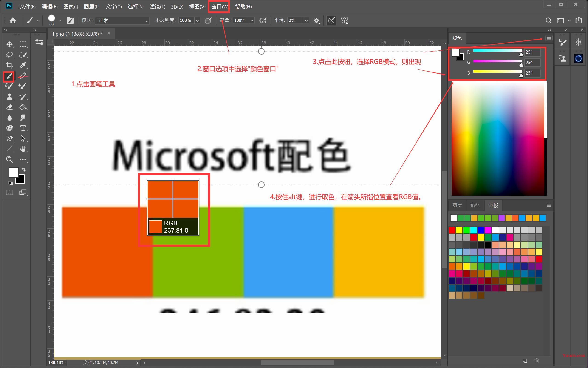588x368 pixels.
Task: Click the delete swatch trash button
Action: point(537,361)
